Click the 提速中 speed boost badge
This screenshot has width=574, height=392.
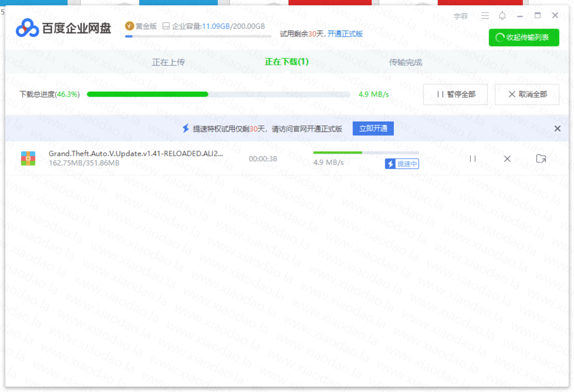click(402, 164)
